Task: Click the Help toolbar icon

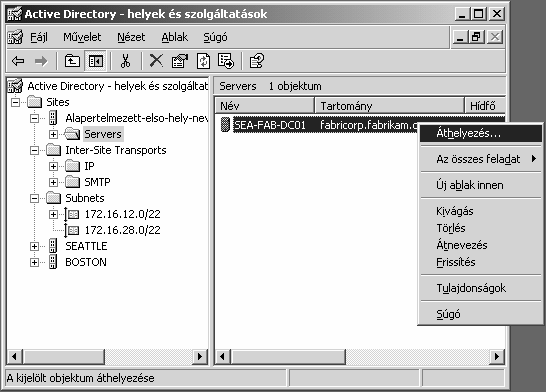Action: coord(257,61)
